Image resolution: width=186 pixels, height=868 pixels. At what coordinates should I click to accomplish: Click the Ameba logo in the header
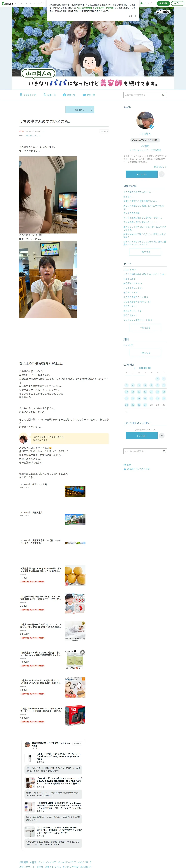pos(7,3)
